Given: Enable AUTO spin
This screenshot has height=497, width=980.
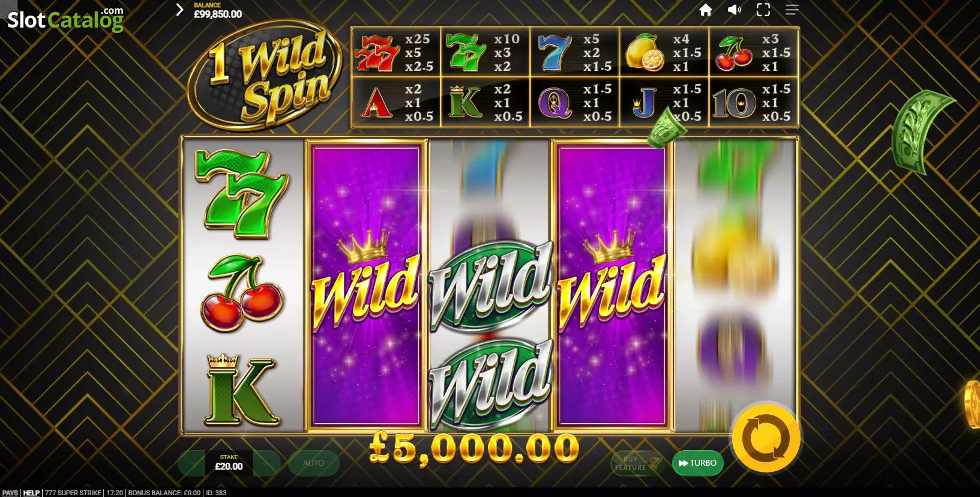Looking at the screenshot, I should pyautogui.click(x=313, y=463).
